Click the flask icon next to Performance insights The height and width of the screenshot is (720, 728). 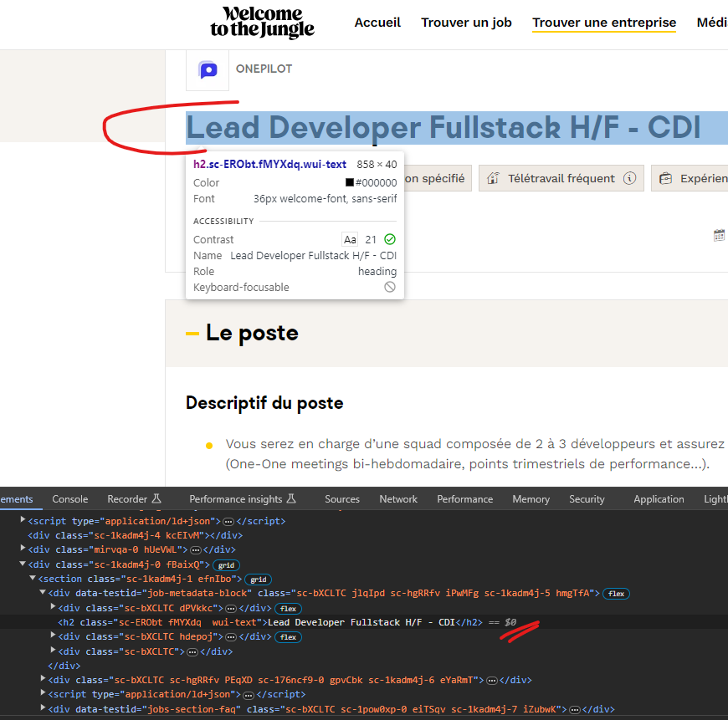coord(291,498)
